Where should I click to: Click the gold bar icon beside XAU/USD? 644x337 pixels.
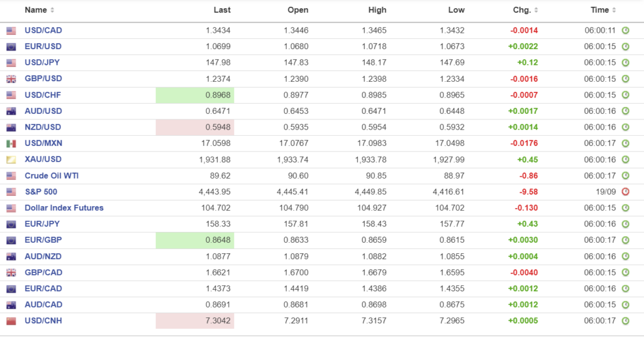pos(11,160)
